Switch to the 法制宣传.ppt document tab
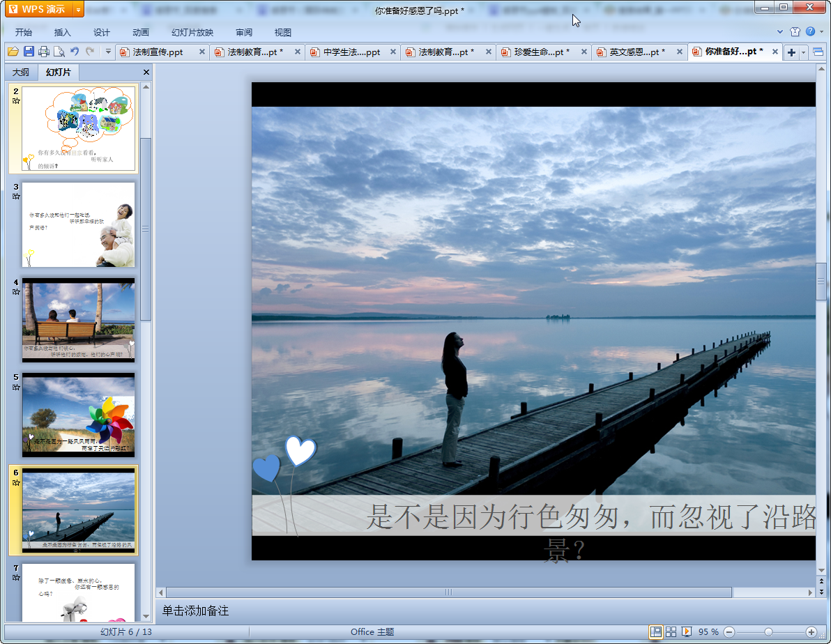 click(158, 52)
